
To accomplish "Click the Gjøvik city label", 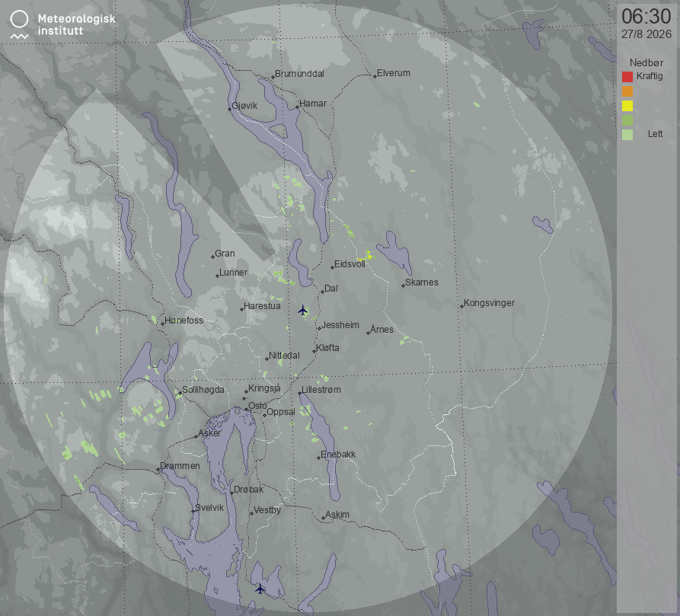I will pyautogui.click(x=244, y=106).
